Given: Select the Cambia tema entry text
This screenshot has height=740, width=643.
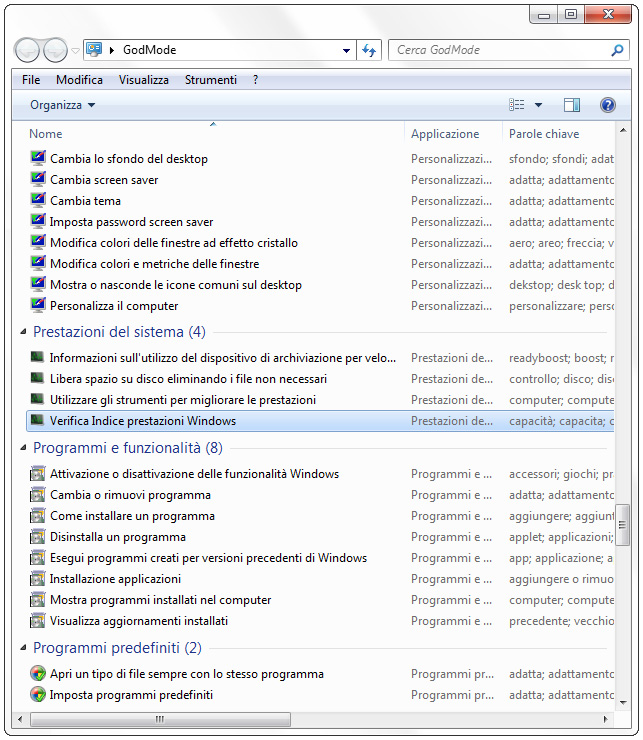Looking at the screenshot, I should (85, 201).
